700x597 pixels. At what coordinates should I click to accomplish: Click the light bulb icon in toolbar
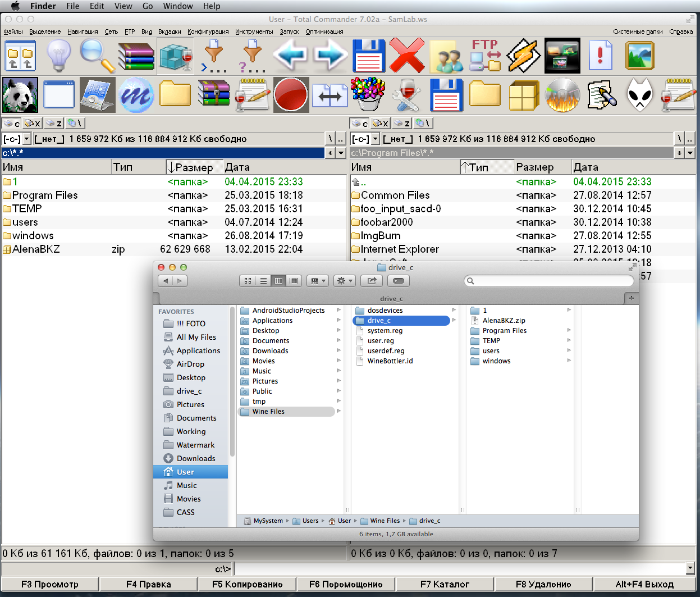tap(58, 56)
